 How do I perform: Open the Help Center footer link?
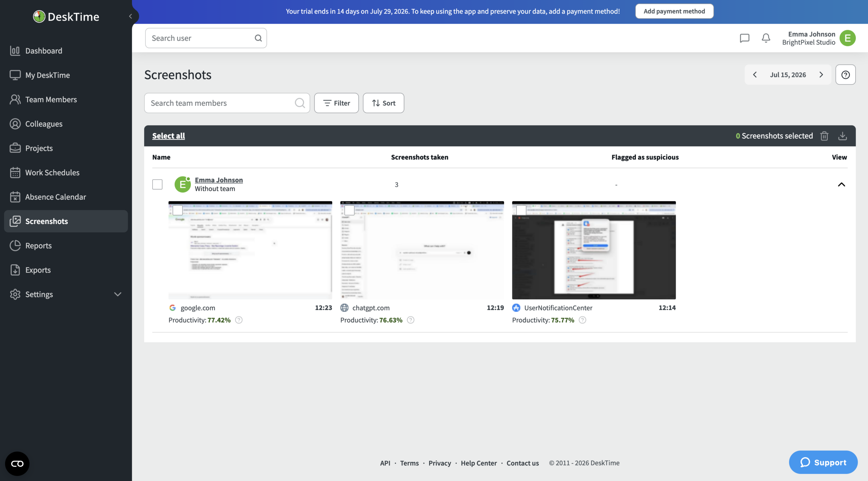478,463
